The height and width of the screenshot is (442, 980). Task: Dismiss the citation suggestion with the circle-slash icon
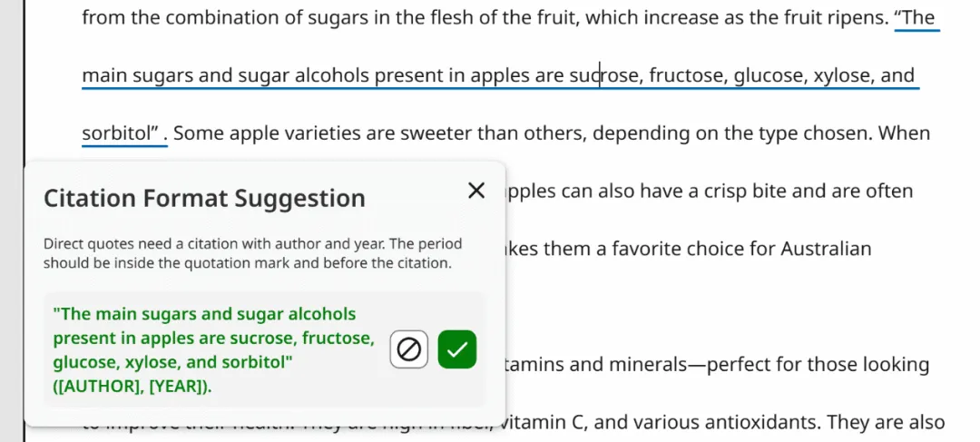[409, 349]
